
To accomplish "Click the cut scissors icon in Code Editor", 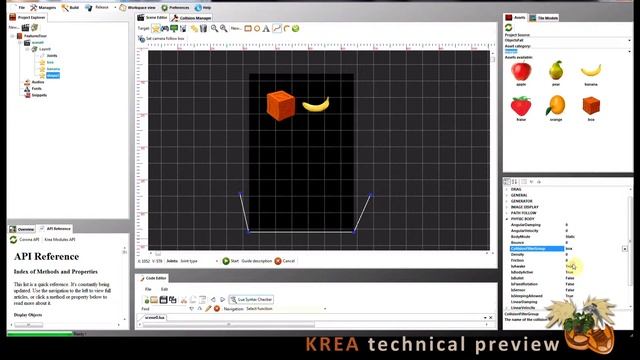I will (184, 300).
